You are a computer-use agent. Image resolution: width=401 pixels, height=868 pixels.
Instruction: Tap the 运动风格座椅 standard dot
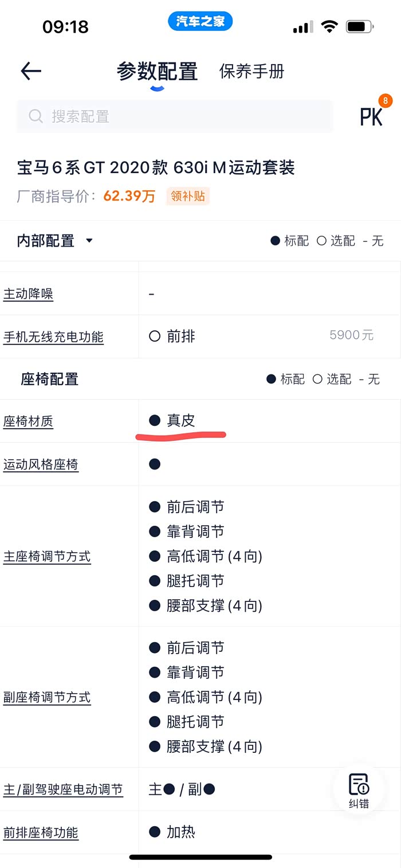tap(154, 464)
